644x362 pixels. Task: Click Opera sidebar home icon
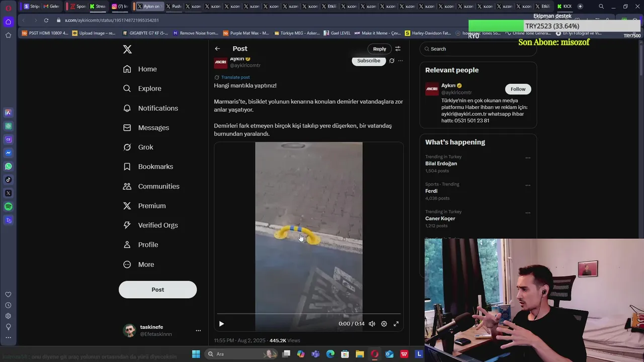tap(8, 22)
